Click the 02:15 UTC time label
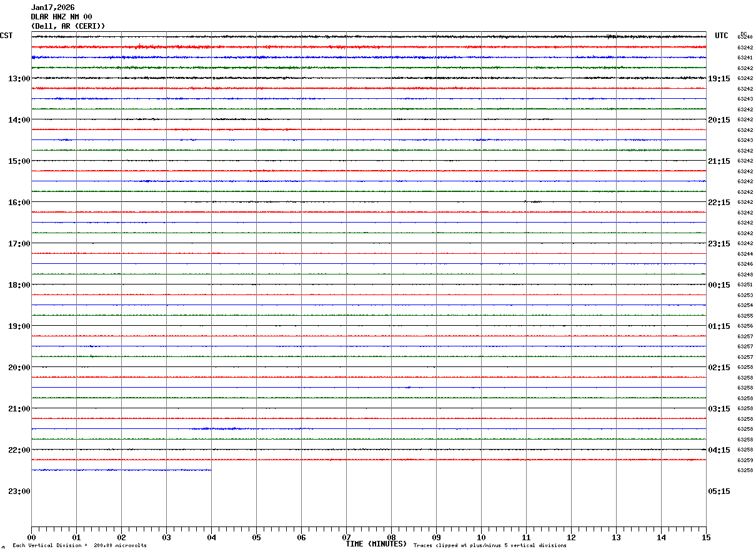The width and height of the screenshot is (756, 554). pyautogui.click(x=719, y=368)
